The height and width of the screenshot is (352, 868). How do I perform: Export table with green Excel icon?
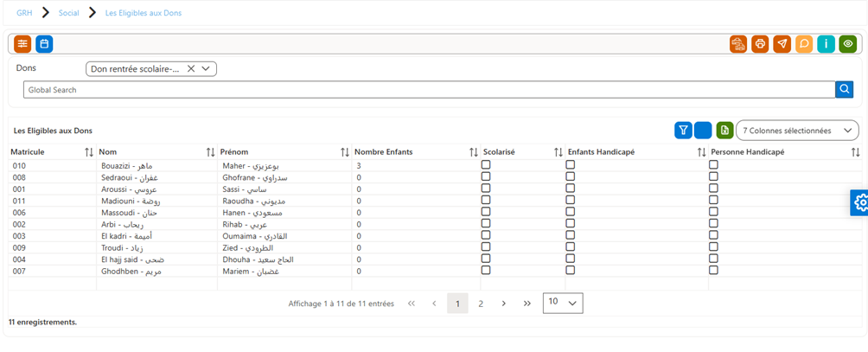coord(724,130)
